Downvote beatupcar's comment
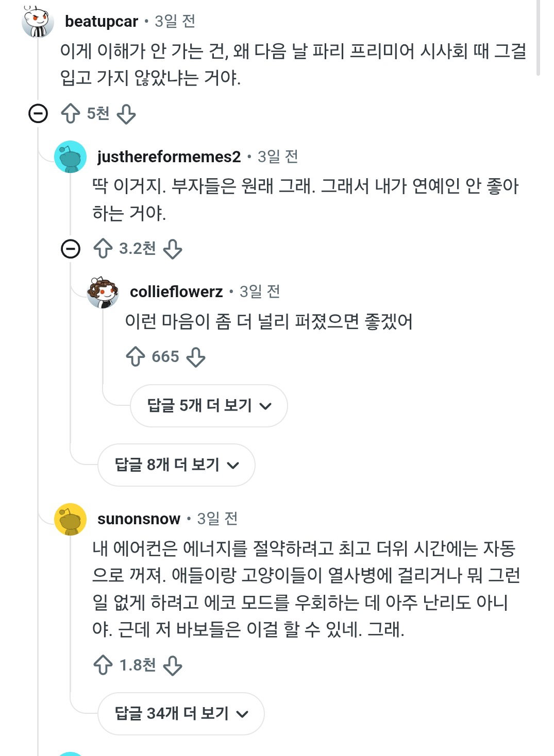554x756 pixels. pos(126,114)
